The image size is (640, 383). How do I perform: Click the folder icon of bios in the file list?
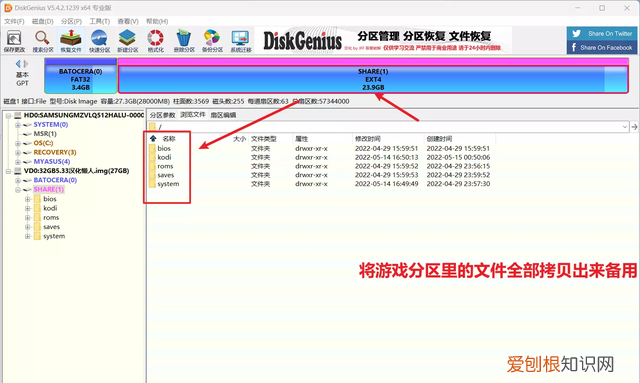coord(153,148)
